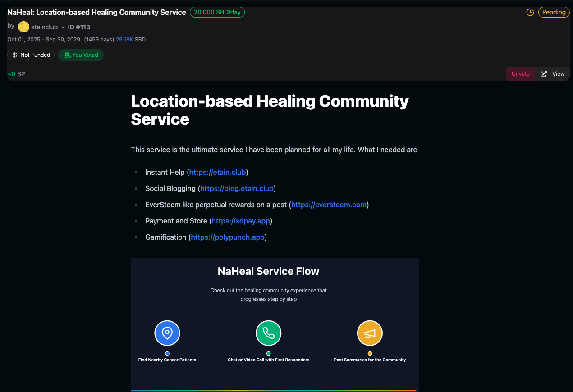Click the 29.18K SBD total amount
Image resolution: width=573 pixels, height=392 pixels.
[131, 40]
